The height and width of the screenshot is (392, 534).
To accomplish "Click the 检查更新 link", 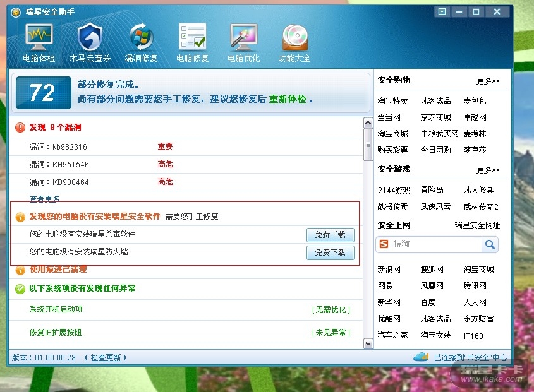I will click(106, 358).
